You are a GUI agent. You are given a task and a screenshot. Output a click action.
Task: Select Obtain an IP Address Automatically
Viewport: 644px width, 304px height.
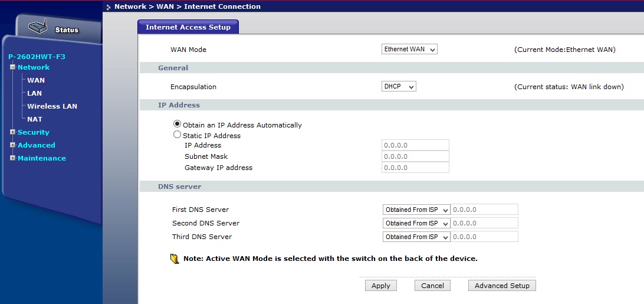(x=178, y=124)
